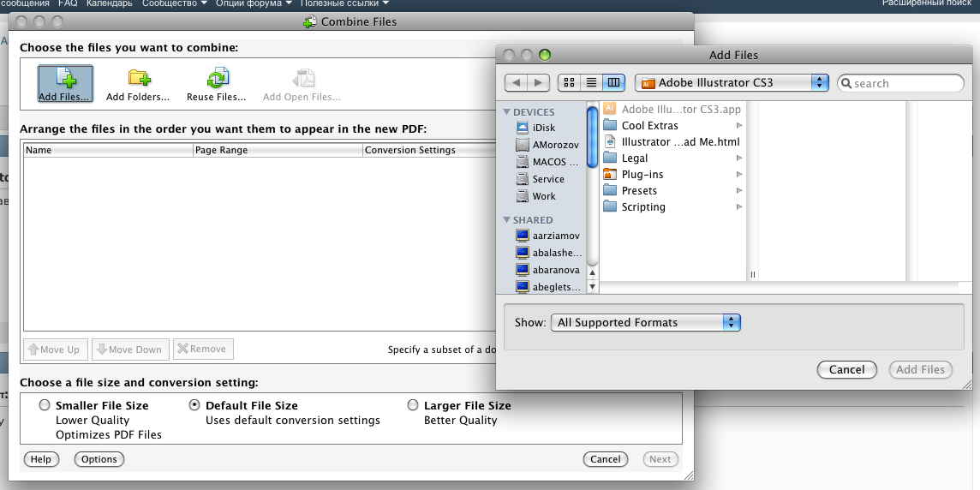Select iDisk in the Devices sidebar
980x490 pixels.
pyautogui.click(x=542, y=128)
